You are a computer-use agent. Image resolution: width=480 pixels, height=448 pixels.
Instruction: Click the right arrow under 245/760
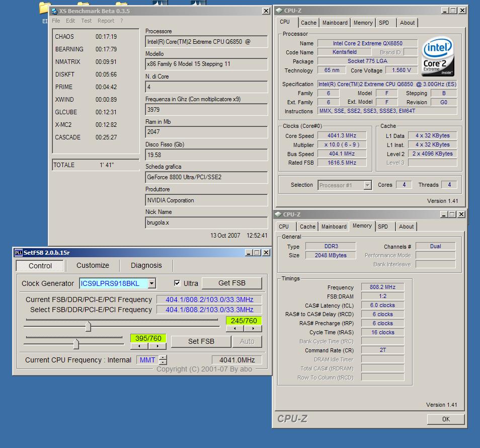[253, 329]
